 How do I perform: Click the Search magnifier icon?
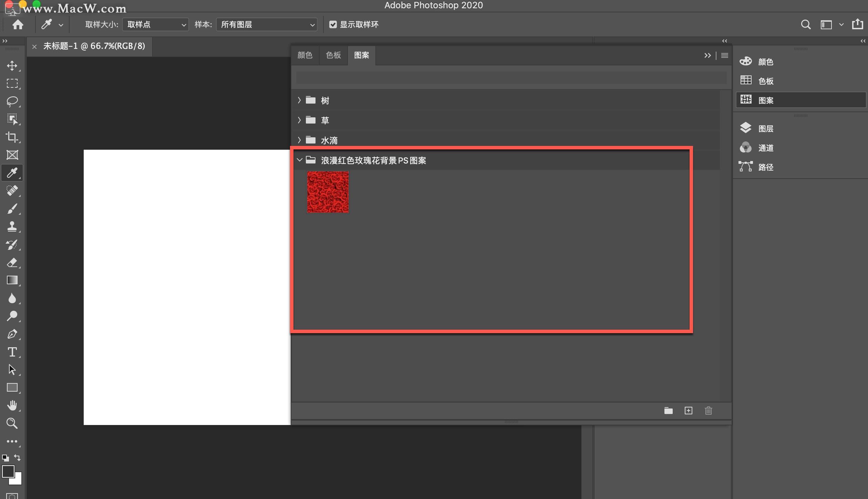pos(806,24)
